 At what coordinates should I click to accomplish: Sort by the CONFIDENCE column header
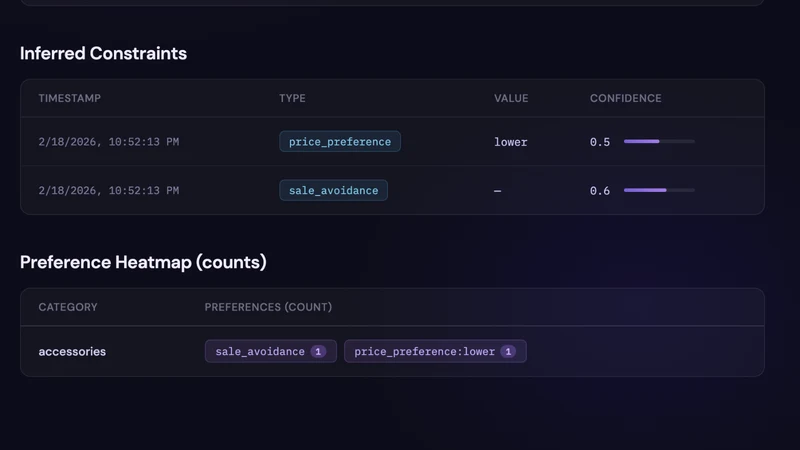pyautogui.click(x=626, y=98)
